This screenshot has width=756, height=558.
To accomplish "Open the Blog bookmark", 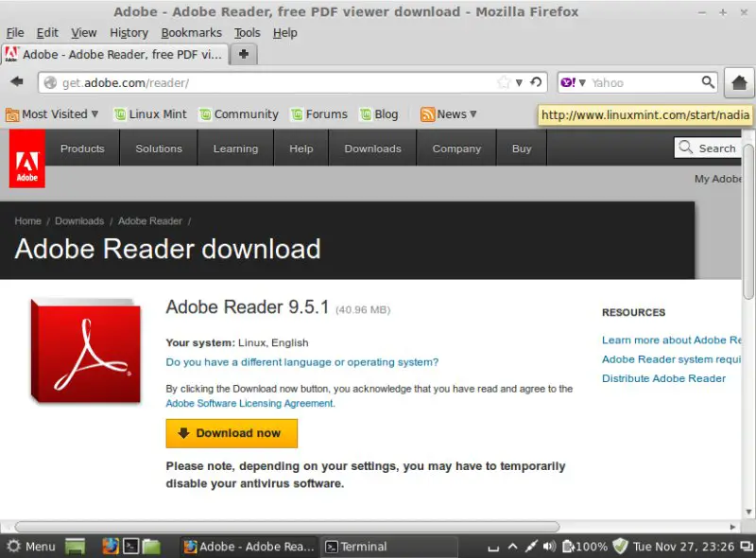I will click(380, 114).
